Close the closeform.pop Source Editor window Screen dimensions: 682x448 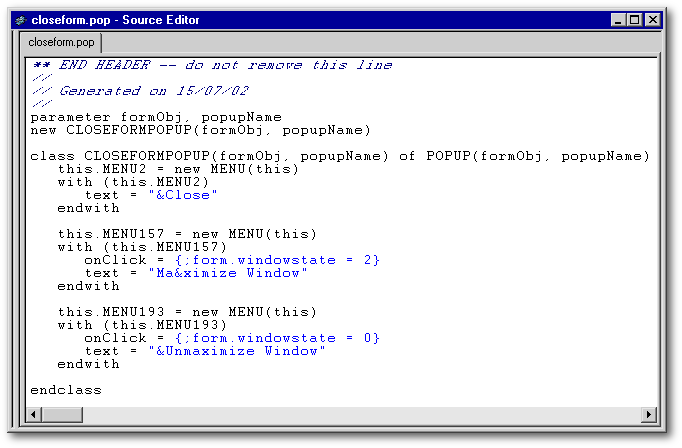point(653,20)
